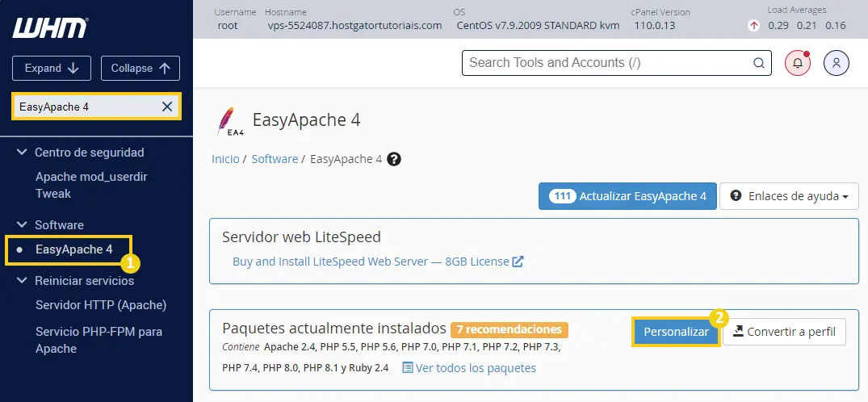Open Ver todos los paquetes link
The image size is (868, 402).
(476, 367)
